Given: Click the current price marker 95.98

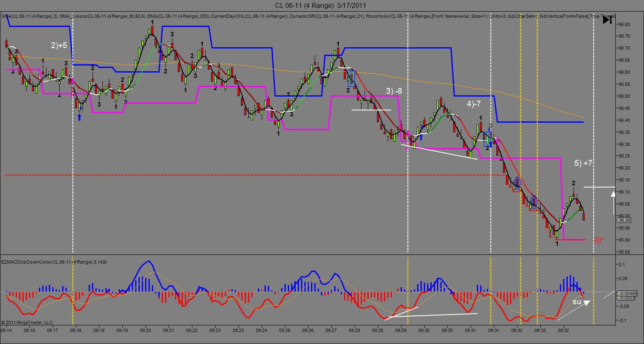Looking at the screenshot, I should point(624,220).
